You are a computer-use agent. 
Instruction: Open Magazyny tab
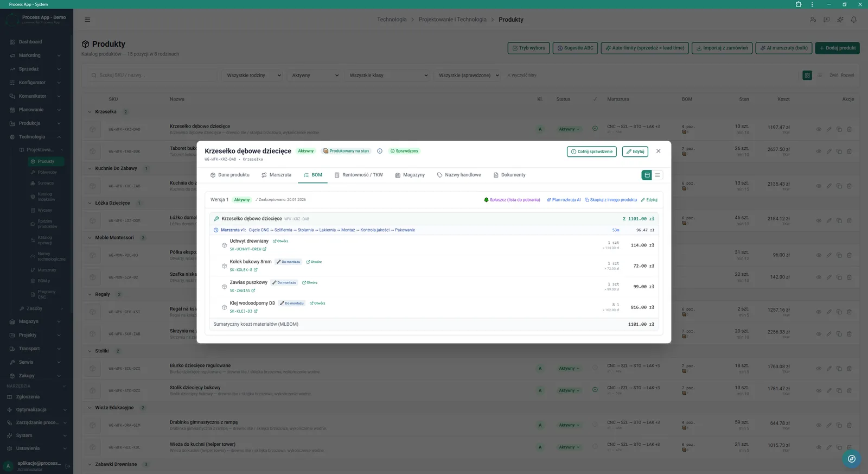coord(410,175)
